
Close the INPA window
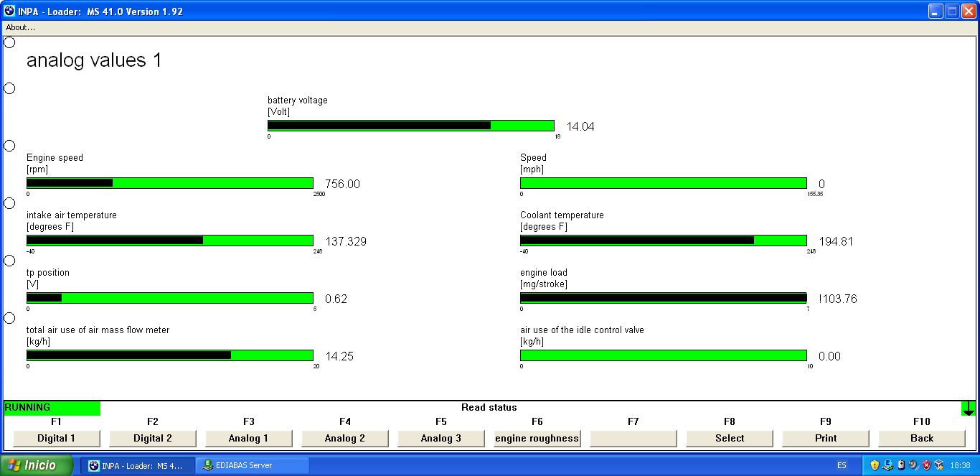point(969,11)
